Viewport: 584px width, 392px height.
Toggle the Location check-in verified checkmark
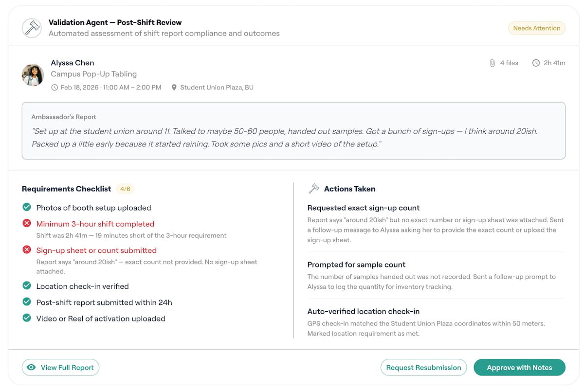pos(27,286)
